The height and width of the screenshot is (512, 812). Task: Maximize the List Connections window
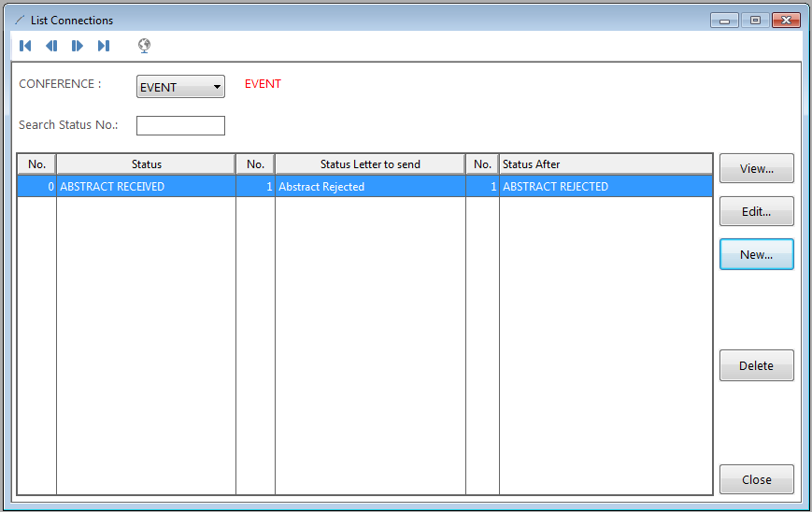[755, 21]
